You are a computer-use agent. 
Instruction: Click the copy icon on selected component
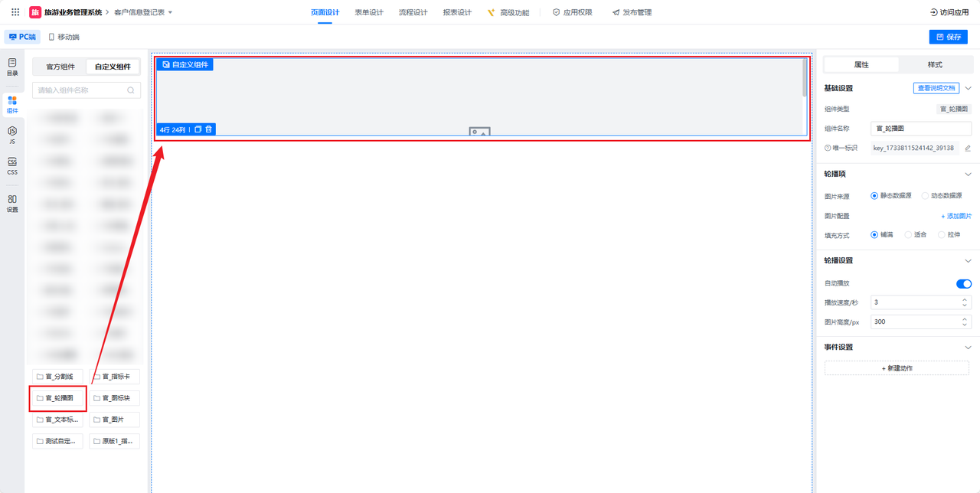pyautogui.click(x=198, y=129)
